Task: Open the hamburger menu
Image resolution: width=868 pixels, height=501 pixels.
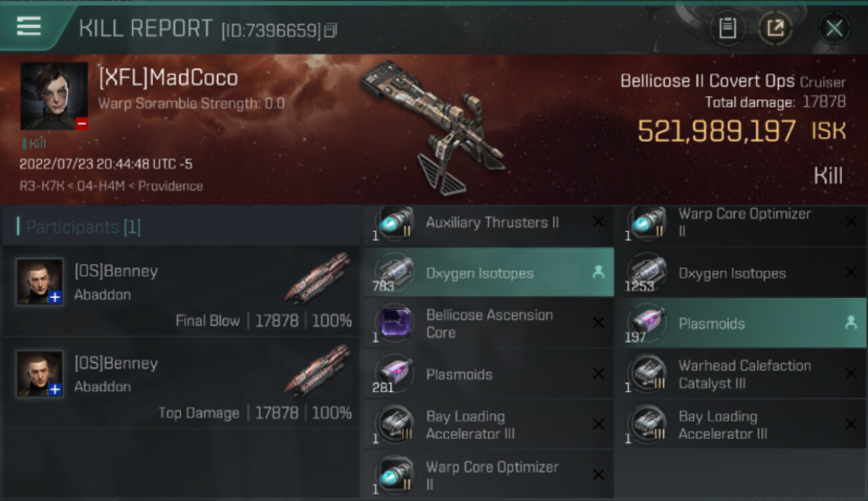Action: (x=29, y=27)
